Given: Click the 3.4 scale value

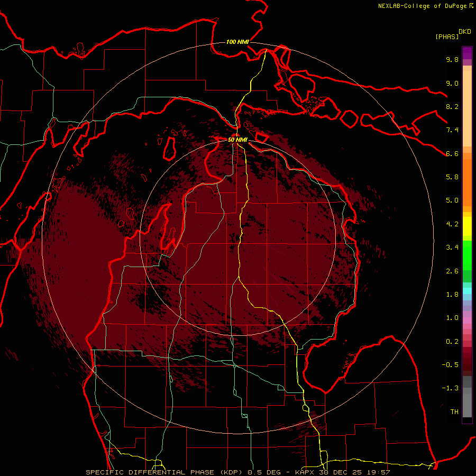Looking at the screenshot, I should (452, 248).
